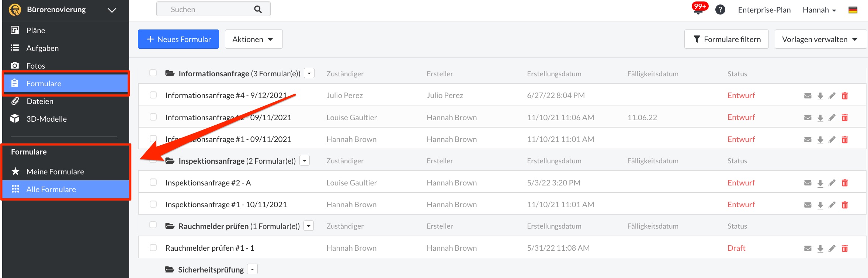
Task: Click the Neues Formular button
Action: (x=178, y=39)
